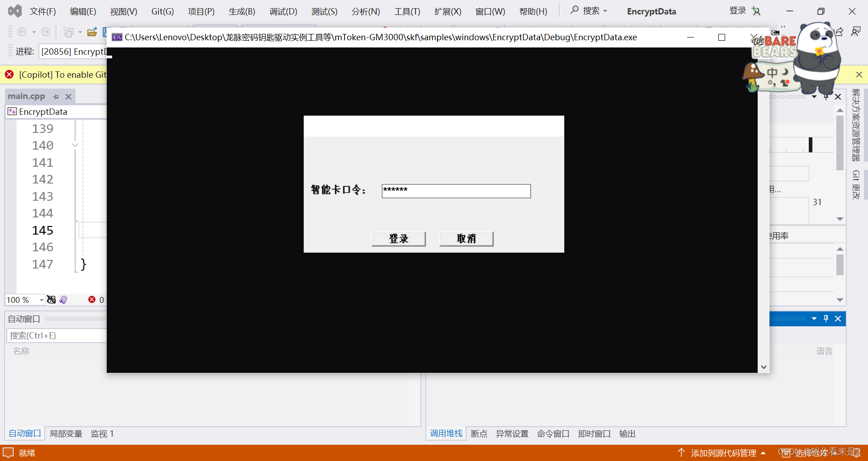Click the IME punctuation mode icon

(x=772, y=83)
